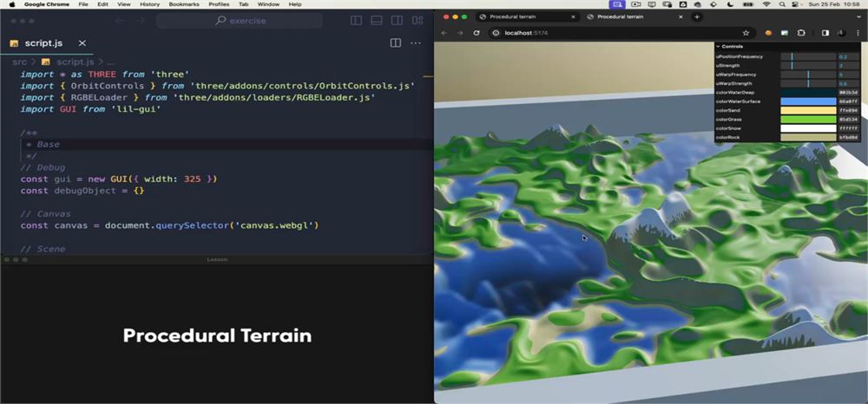Click the uStrength value field
The width and height of the screenshot is (868, 404).
[849, 65]
